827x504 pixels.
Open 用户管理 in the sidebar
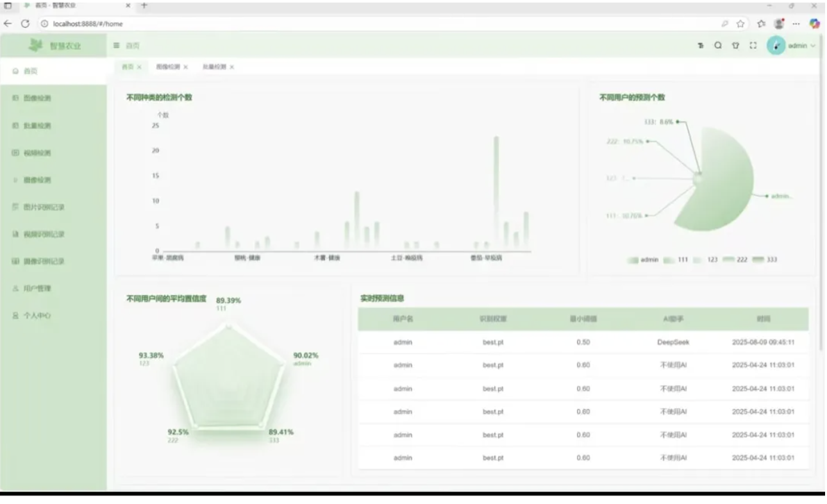(x=53, y=289)
